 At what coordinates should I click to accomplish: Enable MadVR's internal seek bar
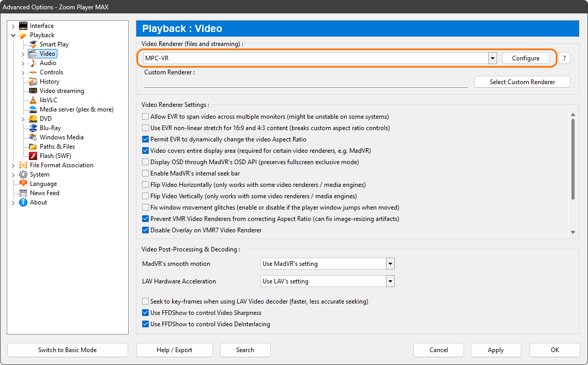[x=146, y=173]
